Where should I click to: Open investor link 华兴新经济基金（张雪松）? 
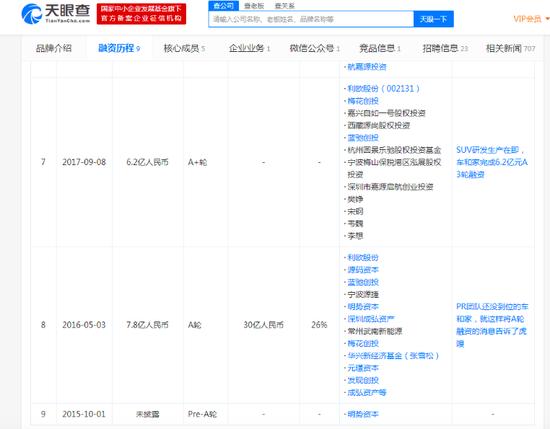coord(393,356)
